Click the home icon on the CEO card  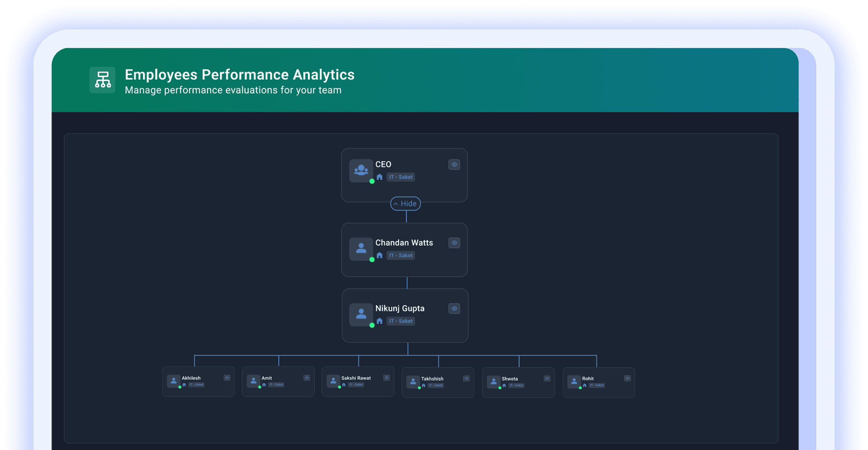(379, 177)
